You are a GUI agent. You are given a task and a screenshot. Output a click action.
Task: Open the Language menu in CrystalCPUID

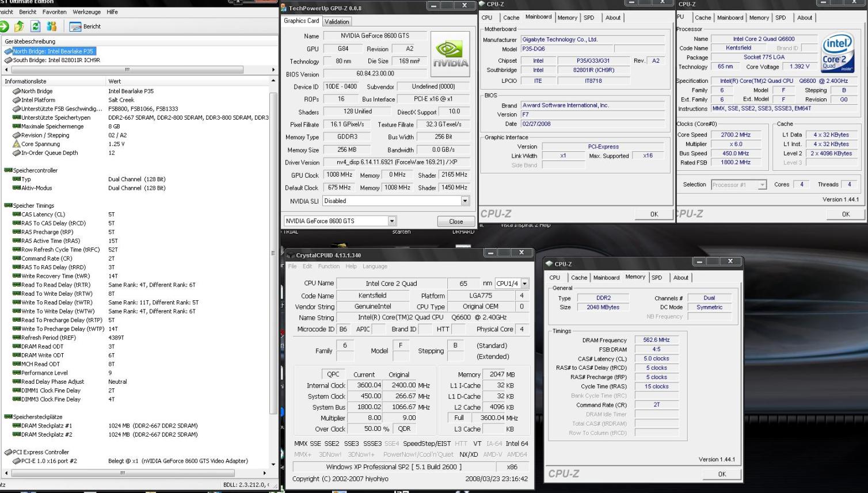[x=375, y=266]
